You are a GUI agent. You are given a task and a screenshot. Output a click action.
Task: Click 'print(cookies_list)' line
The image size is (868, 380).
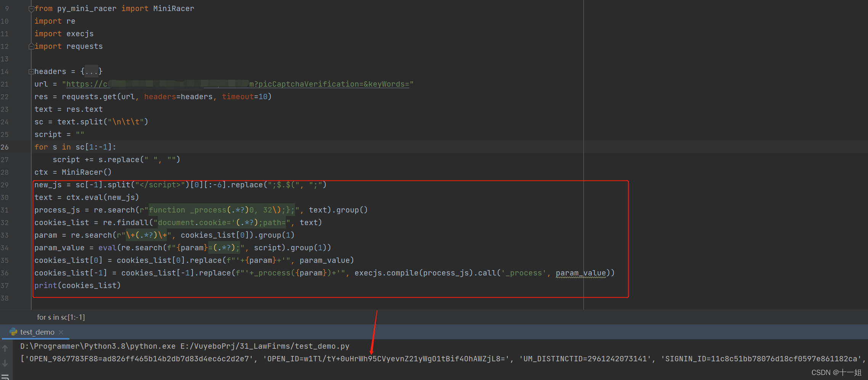click(x=78, y=285)
